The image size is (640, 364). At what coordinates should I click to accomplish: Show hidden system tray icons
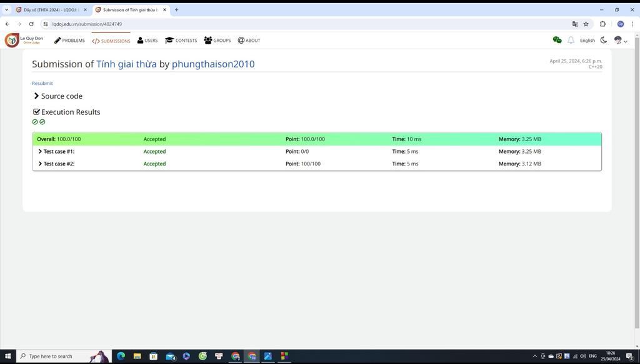point(535,357)
